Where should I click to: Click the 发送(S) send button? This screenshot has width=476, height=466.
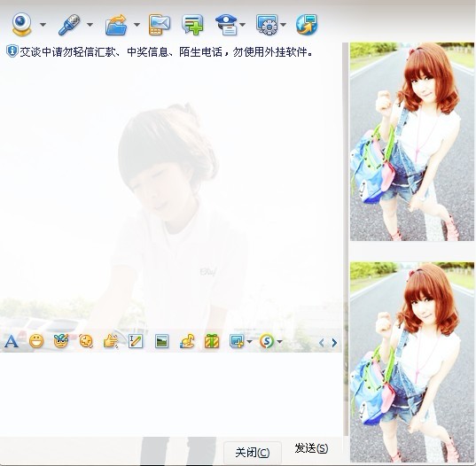click(x=311, y=448)
